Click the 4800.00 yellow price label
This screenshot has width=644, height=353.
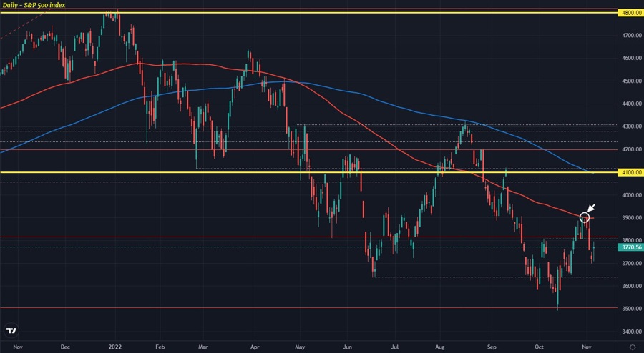[x=631, y=13]
